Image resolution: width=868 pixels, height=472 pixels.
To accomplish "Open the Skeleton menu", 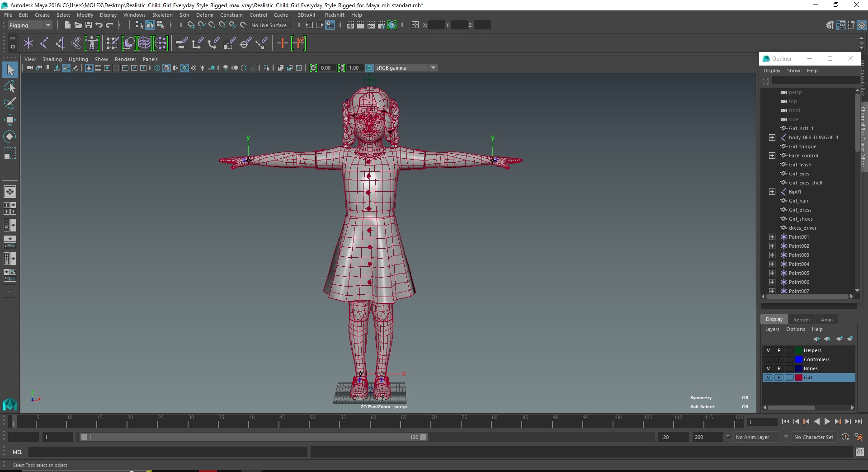I will 162,15.
